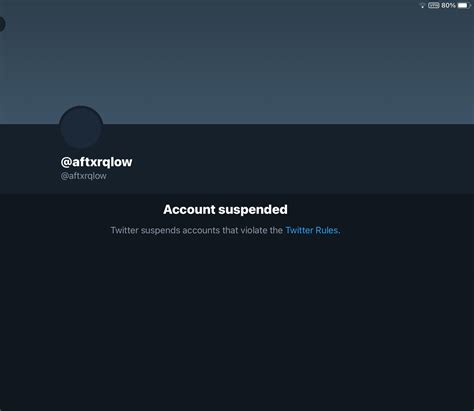Tap the battery icon in status bar
The height and width of the screenshot is (411, 474).
[464, 5]
